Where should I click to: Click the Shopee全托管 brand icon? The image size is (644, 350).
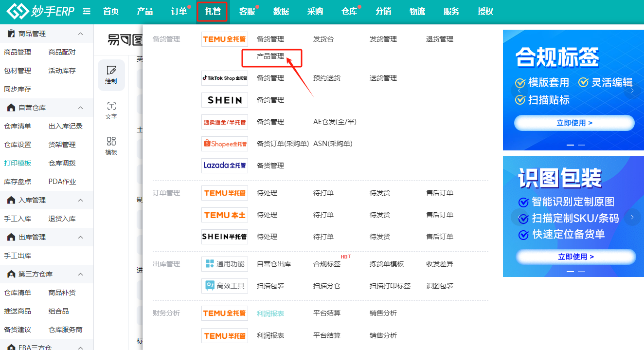(224, 143)
